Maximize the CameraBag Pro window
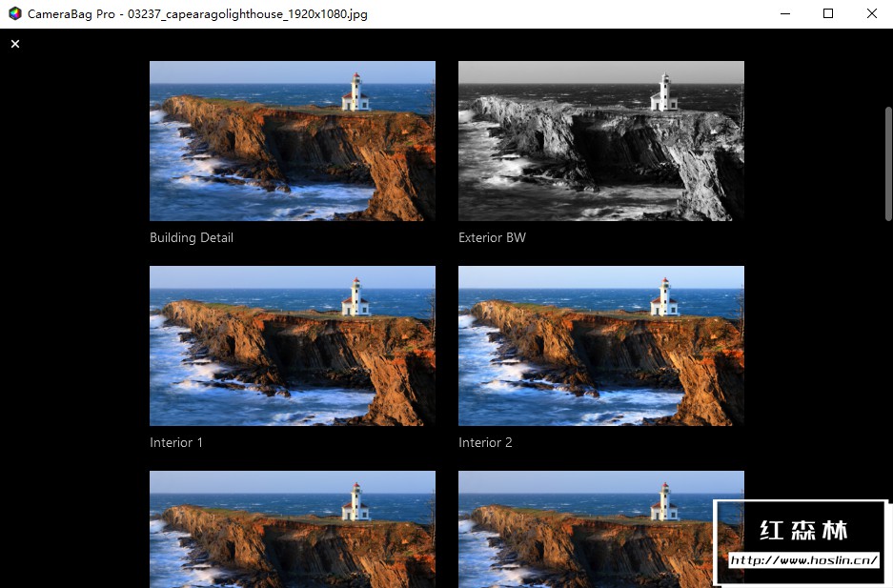The height and width of the screenshot is (588, 893). pyautogui.click(x=828, y=13)
